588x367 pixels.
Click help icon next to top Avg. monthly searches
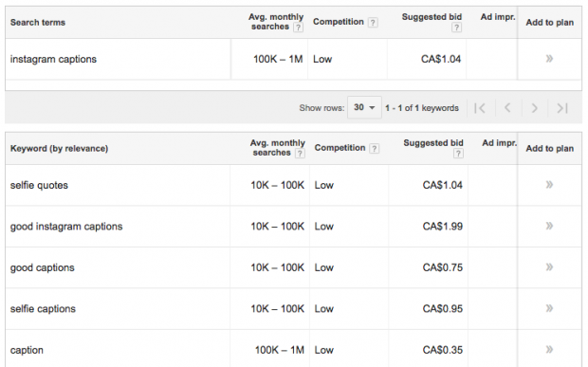pos(298,28)
